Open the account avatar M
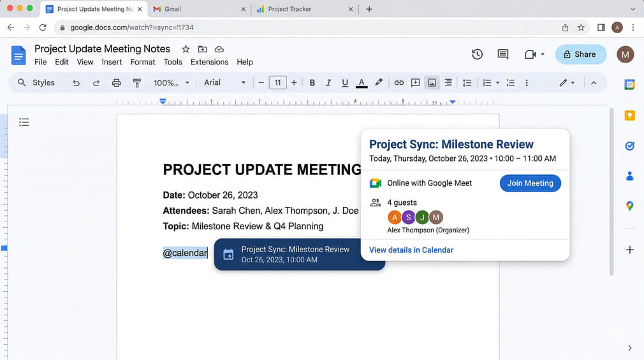The height and width of the screenshot is (360, 644). [625, 54]
